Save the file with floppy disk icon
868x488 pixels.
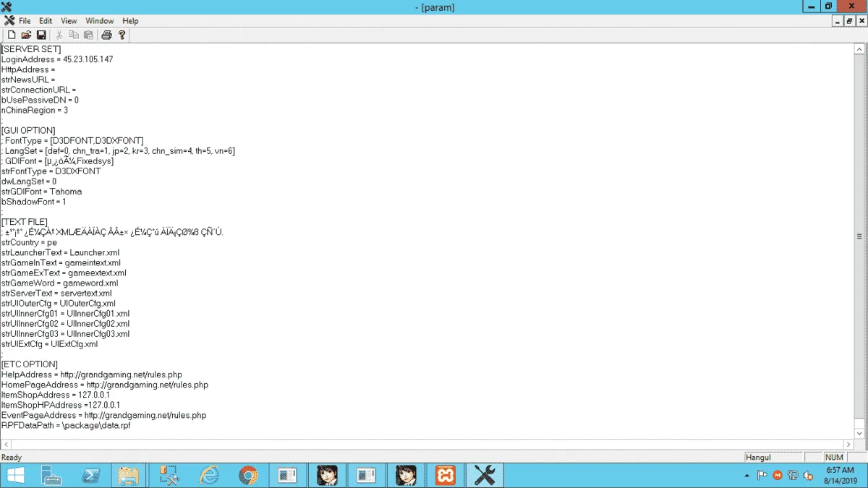point(41,35)
